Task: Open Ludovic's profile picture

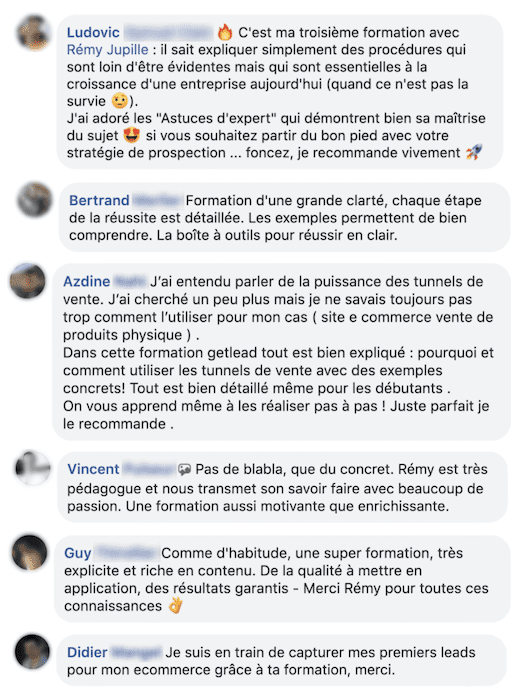Action: pos(33,33)
